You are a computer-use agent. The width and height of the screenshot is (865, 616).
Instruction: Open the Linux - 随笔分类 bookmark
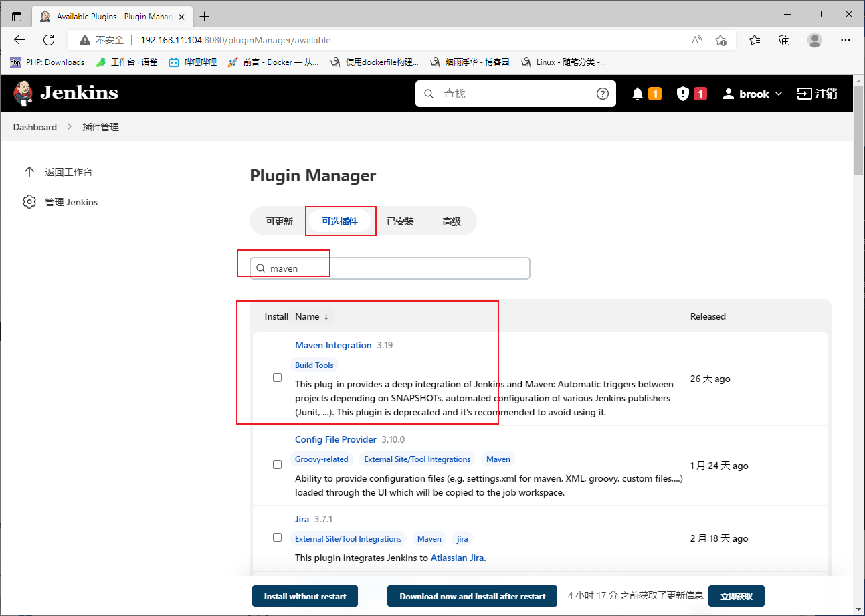[563, 62]
